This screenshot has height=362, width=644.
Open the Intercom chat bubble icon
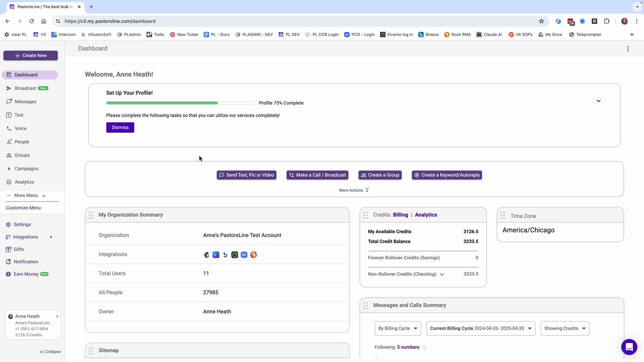click(x=629, y=347)
